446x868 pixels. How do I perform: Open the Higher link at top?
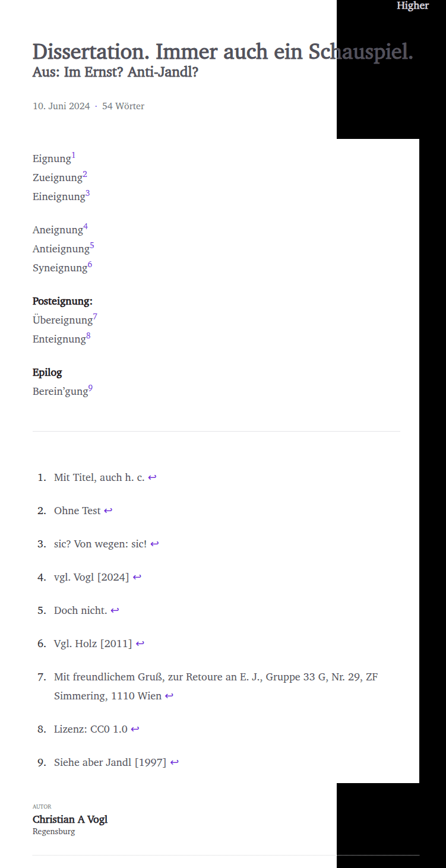[x=413, y=5]
